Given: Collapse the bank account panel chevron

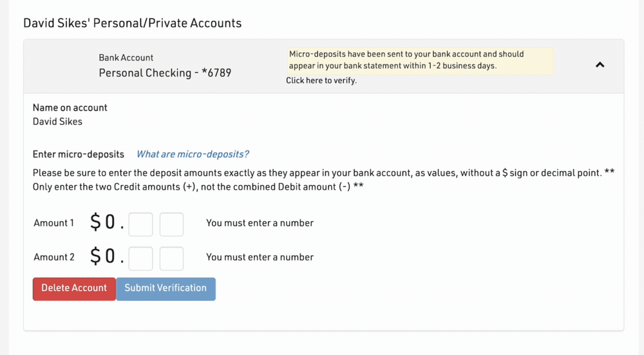Looking at the screenshot, I should 600,65.
